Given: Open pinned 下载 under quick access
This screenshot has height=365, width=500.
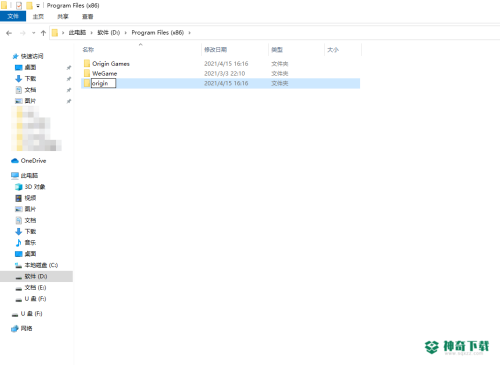Looking at the screenshot, I should point(30,79).
